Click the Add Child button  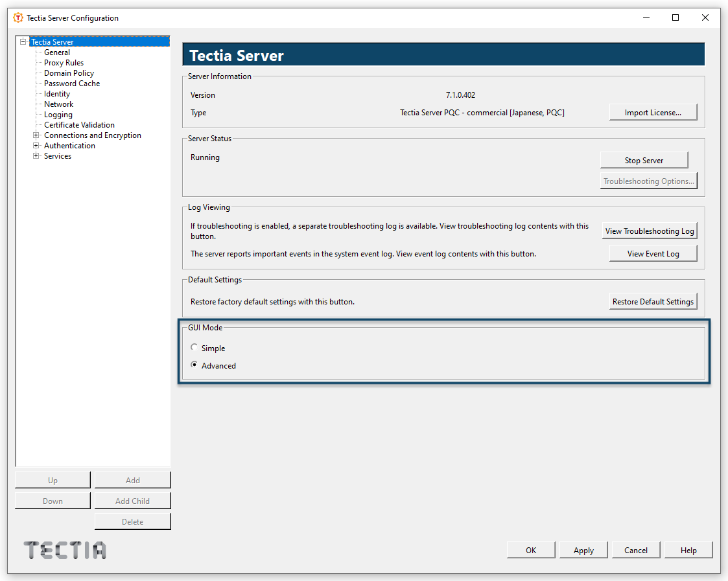(x=133, y=501)
